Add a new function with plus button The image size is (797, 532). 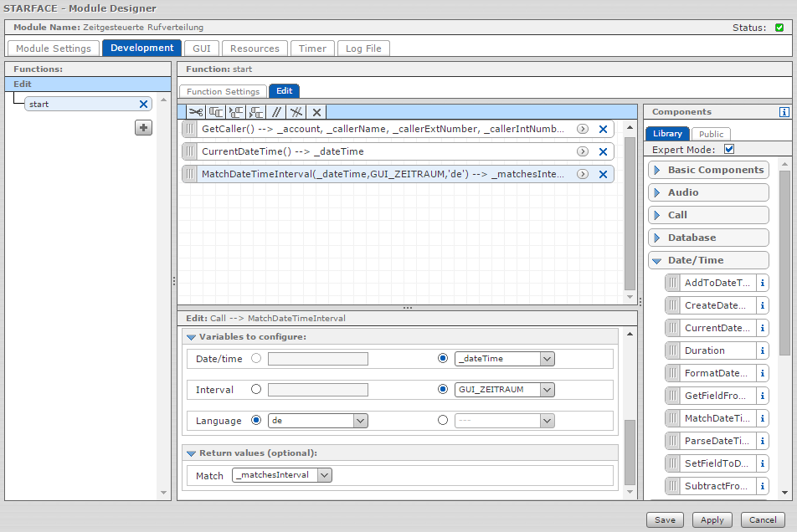[x=144, y=127]
